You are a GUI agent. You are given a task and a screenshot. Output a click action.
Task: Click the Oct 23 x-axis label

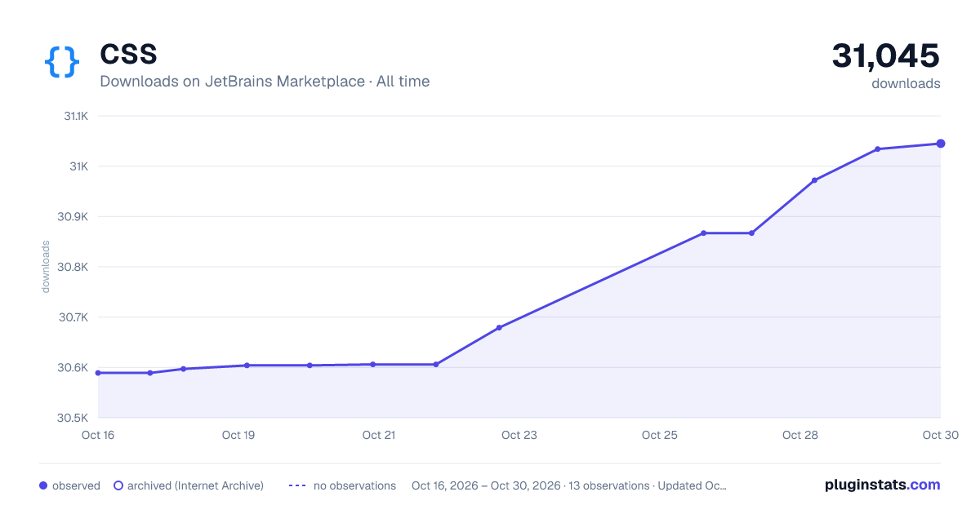point(519,435)
